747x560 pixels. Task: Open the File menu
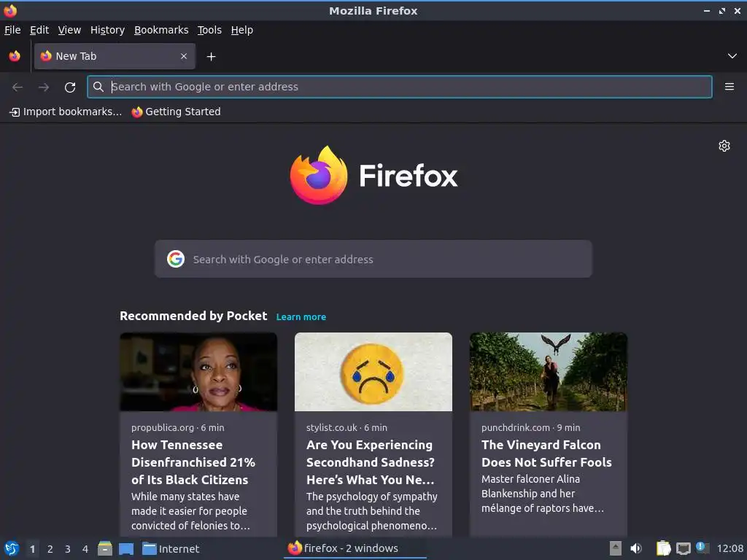pos(12,30)
